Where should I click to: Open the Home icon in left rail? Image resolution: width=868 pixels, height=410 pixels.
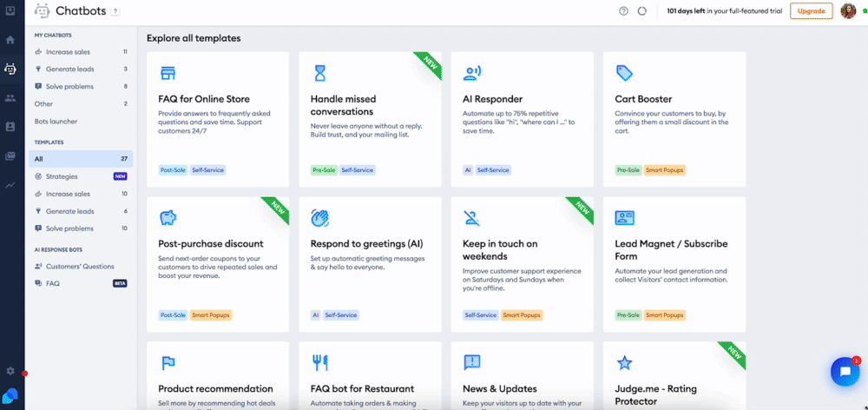pos(10,40)
